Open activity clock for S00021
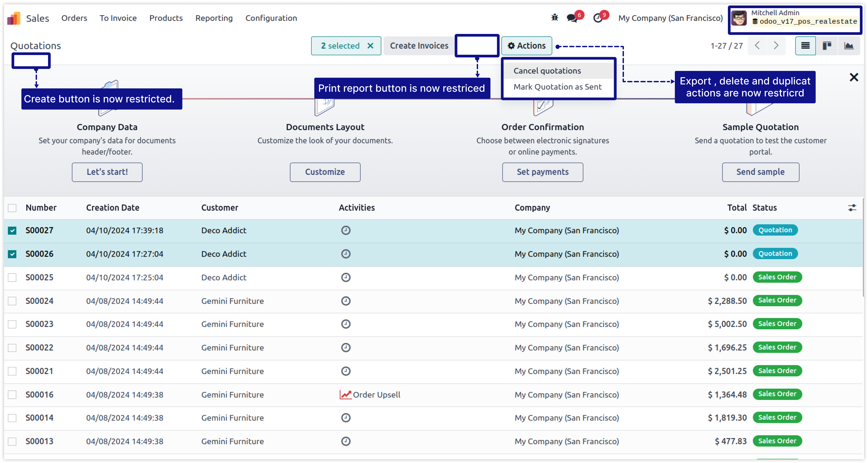 346,371
